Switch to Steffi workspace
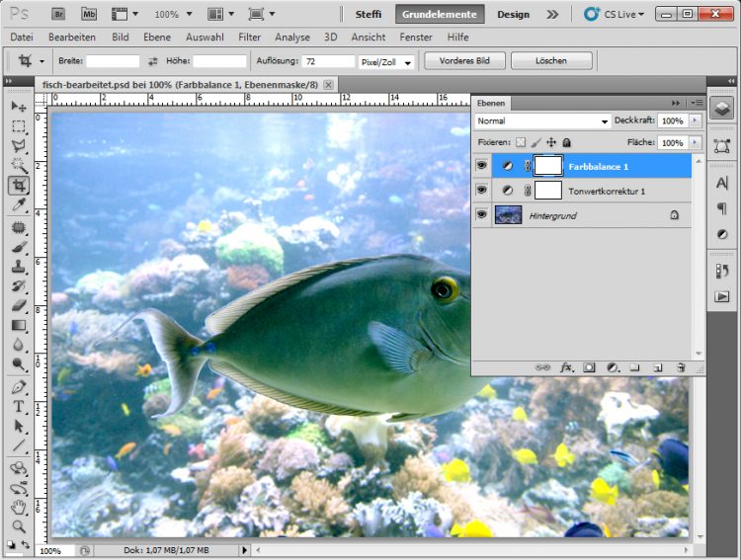The image size is (741, 560). (369, 14)
